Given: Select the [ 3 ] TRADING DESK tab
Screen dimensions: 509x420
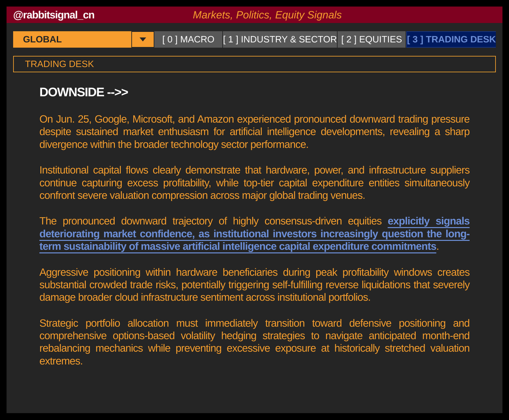Looking at the screenshot, I should tap(451, 39).
